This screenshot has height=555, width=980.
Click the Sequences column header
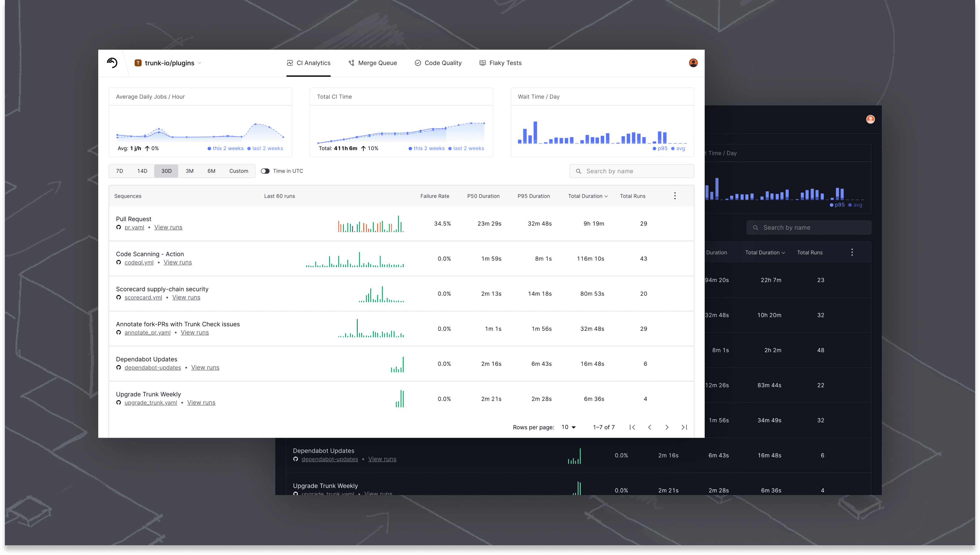[128, 196]
